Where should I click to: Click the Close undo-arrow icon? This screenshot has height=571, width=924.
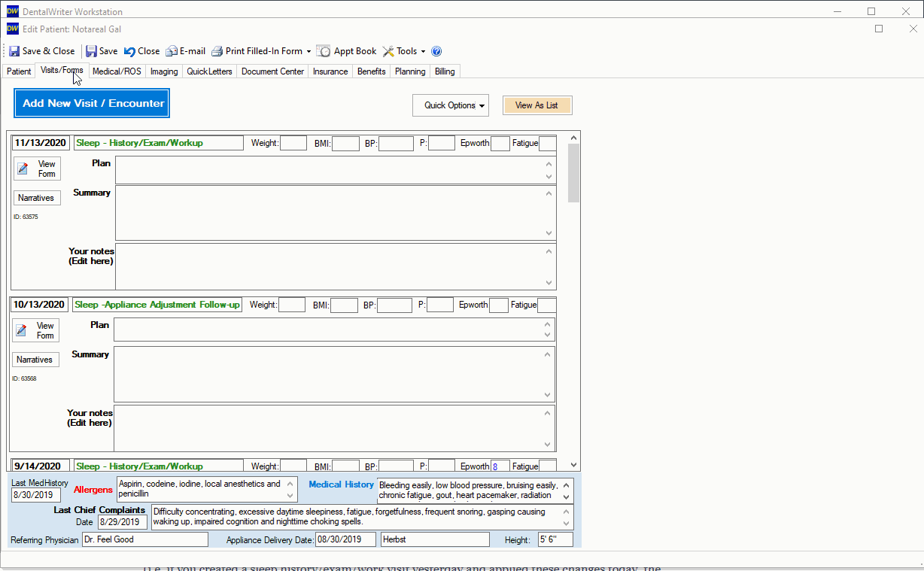[129, 51]
